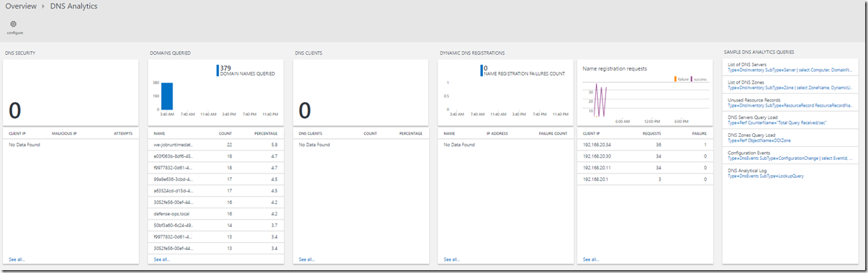Select the 50bf3a60-6c24-49... domain row
Viewport: 868px width, 273px height.
(215, 225)
